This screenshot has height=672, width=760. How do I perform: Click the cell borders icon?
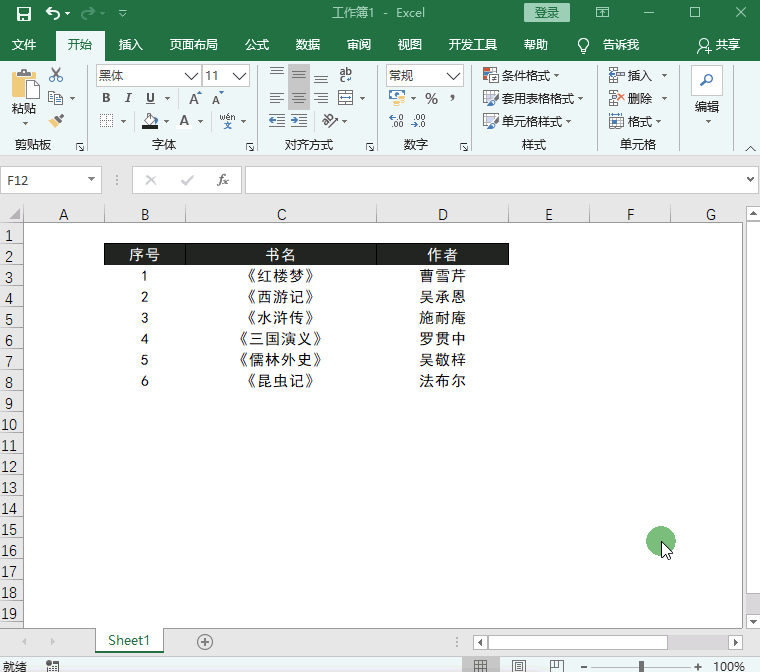(106, 121)
